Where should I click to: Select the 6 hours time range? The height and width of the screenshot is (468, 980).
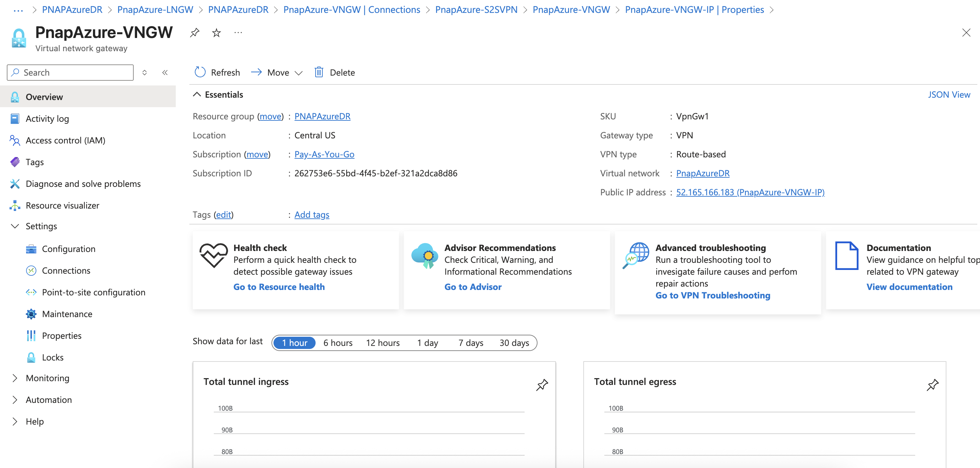coord(338,343)
